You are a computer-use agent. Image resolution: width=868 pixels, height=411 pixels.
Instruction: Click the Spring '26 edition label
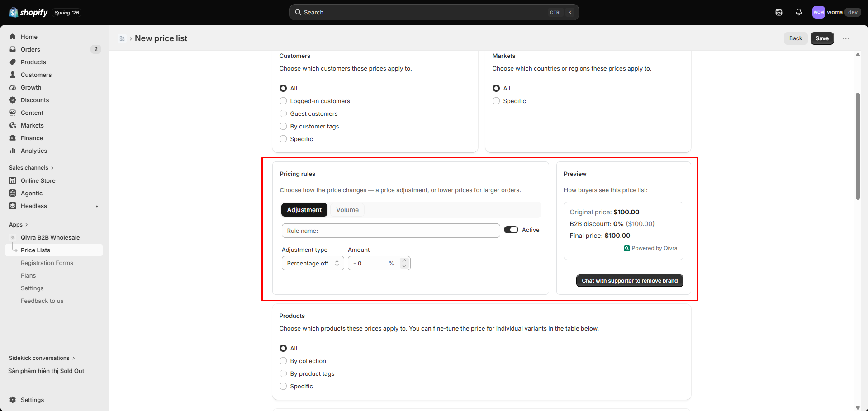67,13
